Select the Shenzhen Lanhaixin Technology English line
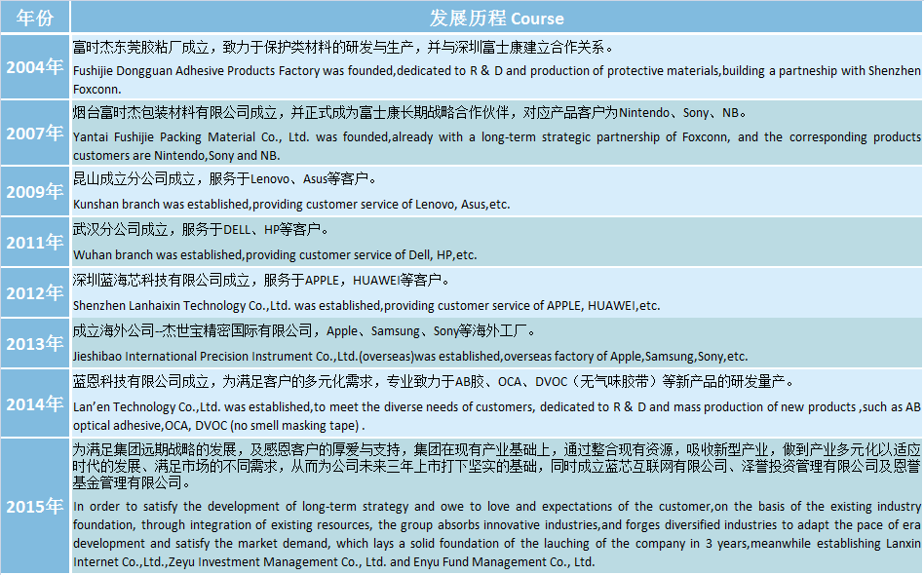This screenshot has height=575, width=924. [366, 306]
